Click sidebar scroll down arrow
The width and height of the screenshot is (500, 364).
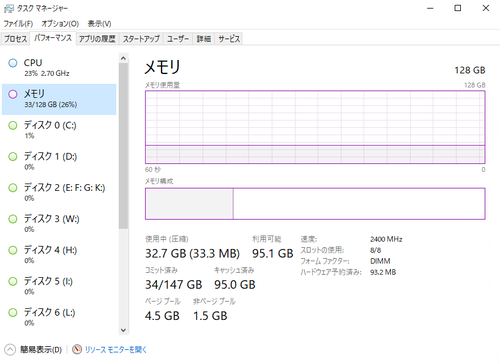coord(123,330)
